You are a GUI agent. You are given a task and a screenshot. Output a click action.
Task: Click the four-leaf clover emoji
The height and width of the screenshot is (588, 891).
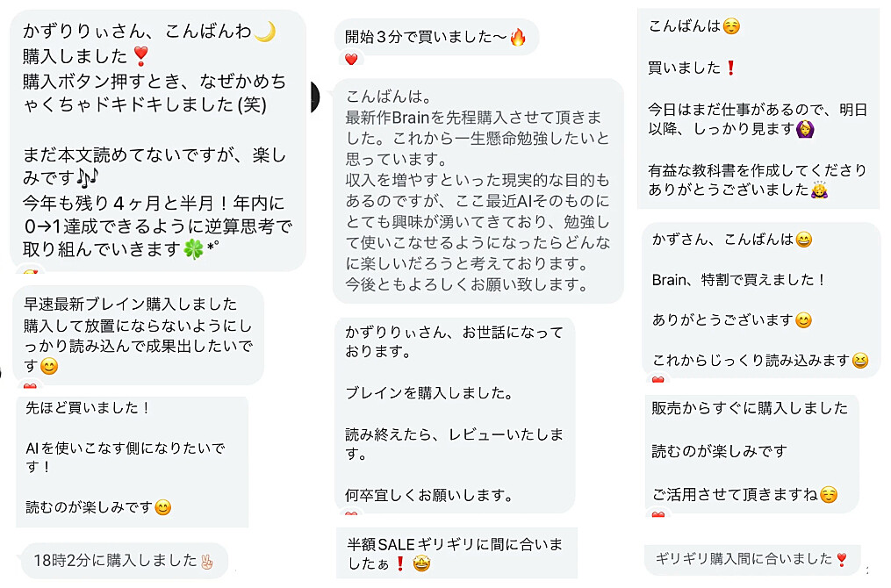[x=193, y=248]
